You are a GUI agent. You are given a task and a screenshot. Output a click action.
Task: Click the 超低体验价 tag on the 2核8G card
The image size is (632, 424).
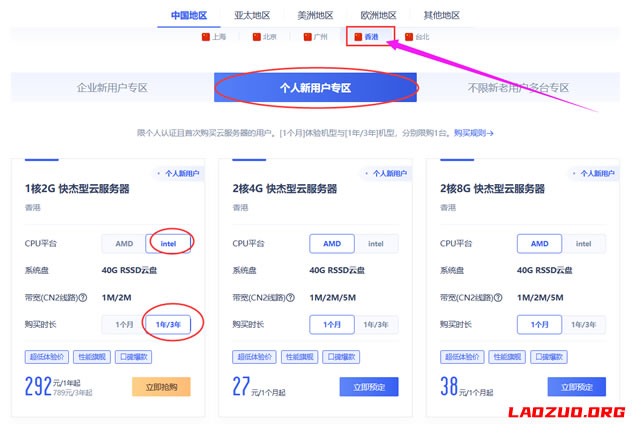462,357
